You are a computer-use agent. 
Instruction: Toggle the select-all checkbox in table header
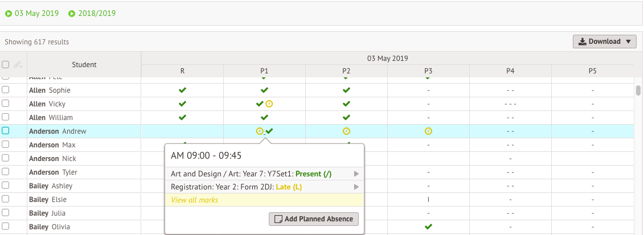(x=5, y=64)
